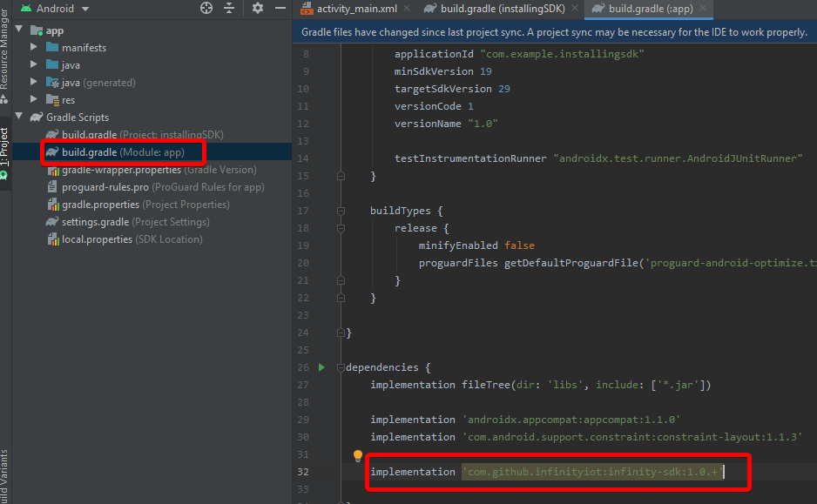817x504 pixels.
Task: Fold the buildTypes block in gutter
Action: tap(339, 211)
